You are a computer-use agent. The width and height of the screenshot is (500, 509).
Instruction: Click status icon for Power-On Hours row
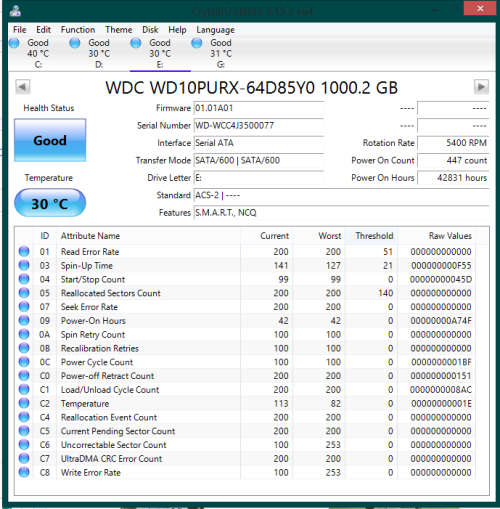pos(24,320)
